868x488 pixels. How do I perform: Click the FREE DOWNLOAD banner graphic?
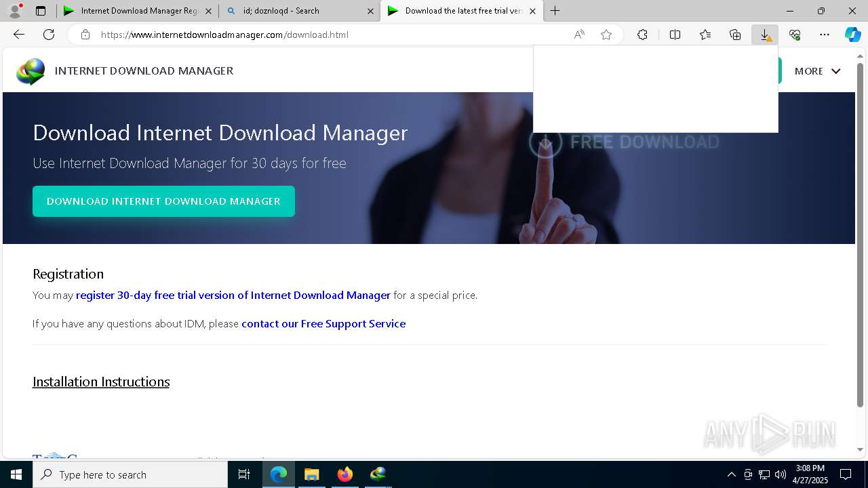point(624,142)
